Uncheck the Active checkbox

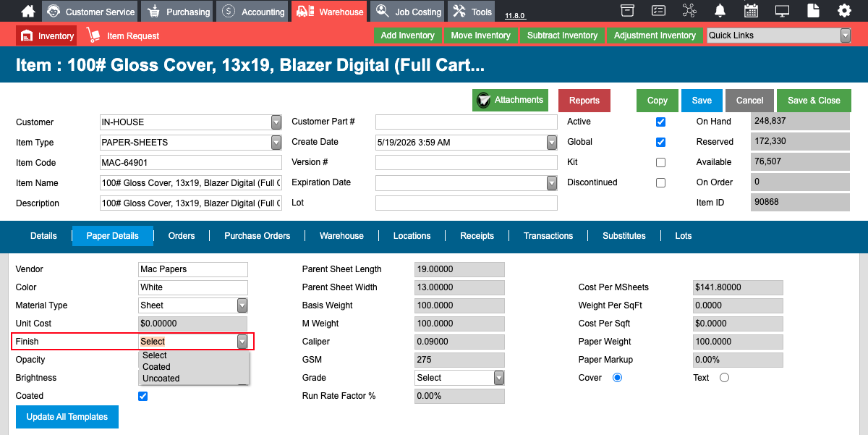click(660, 122)
